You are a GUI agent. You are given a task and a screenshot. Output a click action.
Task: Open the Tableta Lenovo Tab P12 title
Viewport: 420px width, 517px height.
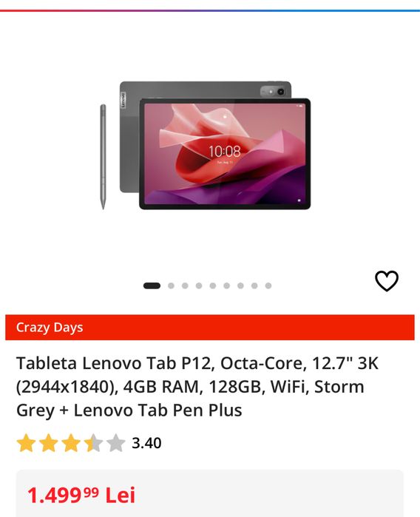pyautogui.click(x=198, y=386)
